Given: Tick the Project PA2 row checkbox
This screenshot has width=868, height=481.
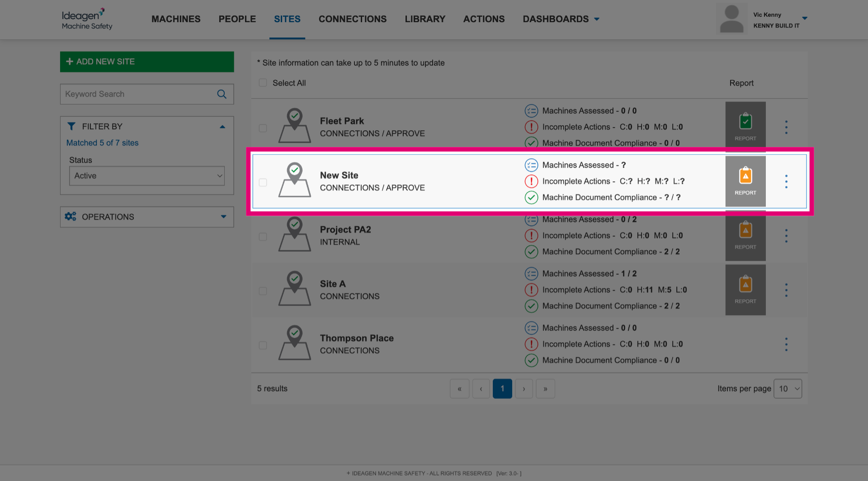Looking at the screenshot, I should coord(263,236).
